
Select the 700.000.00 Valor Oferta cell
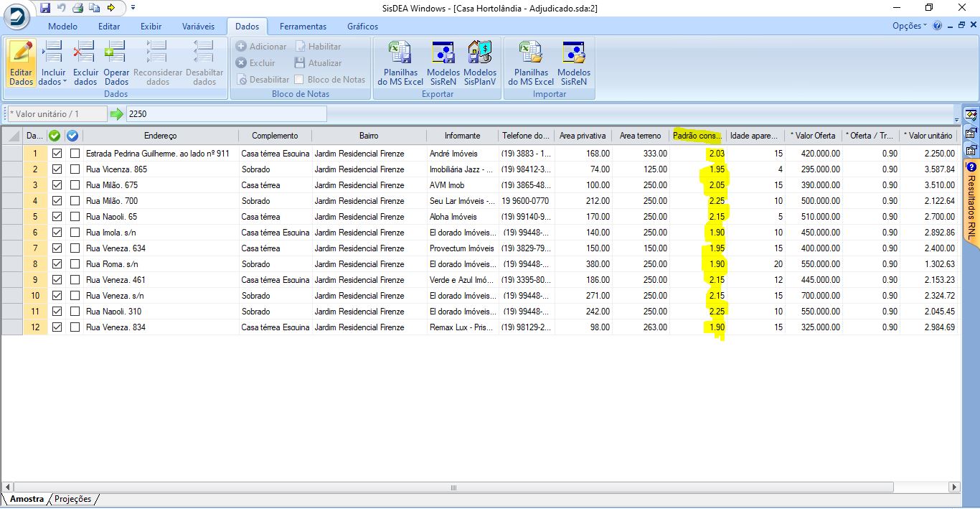(x=813, y=295)
